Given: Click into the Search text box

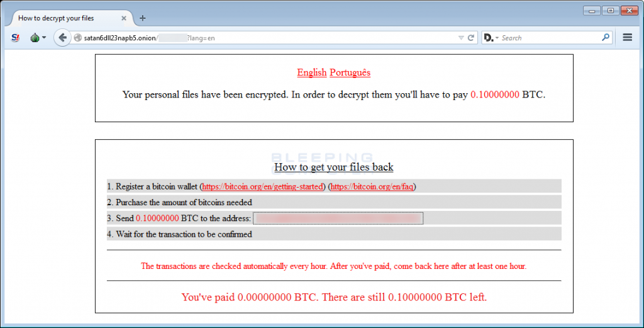Looking at the screenshot, I should tap(550, 38).
